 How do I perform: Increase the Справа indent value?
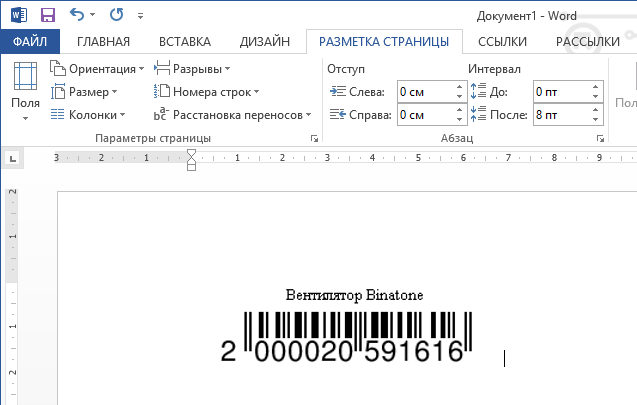tap(459, 110)
